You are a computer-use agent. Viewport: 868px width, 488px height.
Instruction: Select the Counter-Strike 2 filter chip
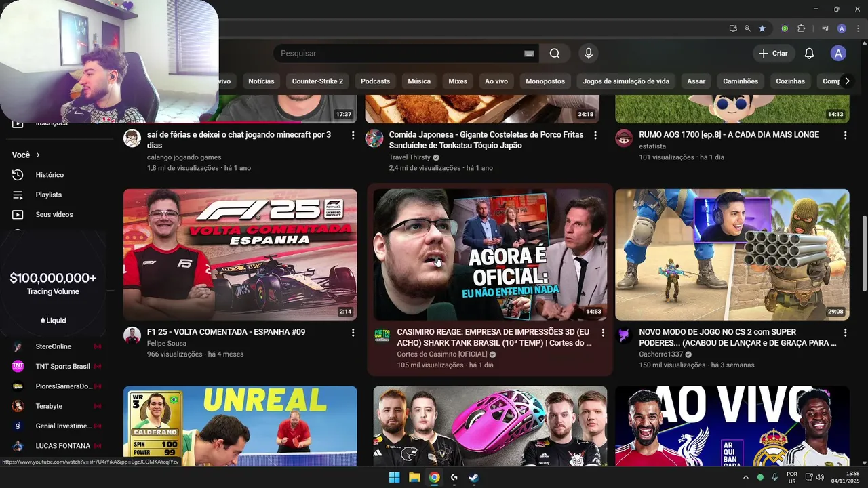pos(317,81)
